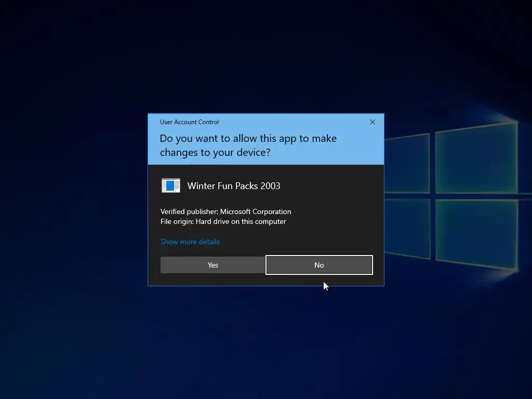Click No to deny changes
This screenshot has width=532, height=399.
[319, 265]
